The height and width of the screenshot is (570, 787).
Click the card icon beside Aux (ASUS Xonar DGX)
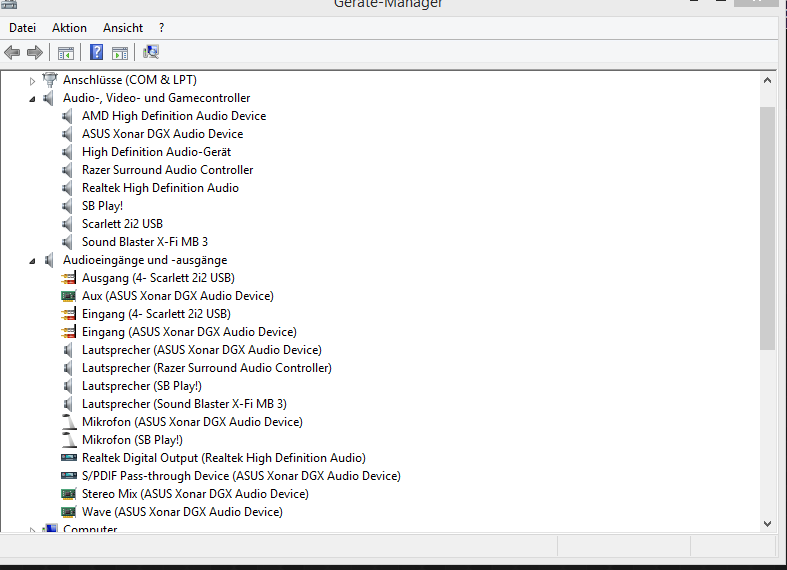68,296
